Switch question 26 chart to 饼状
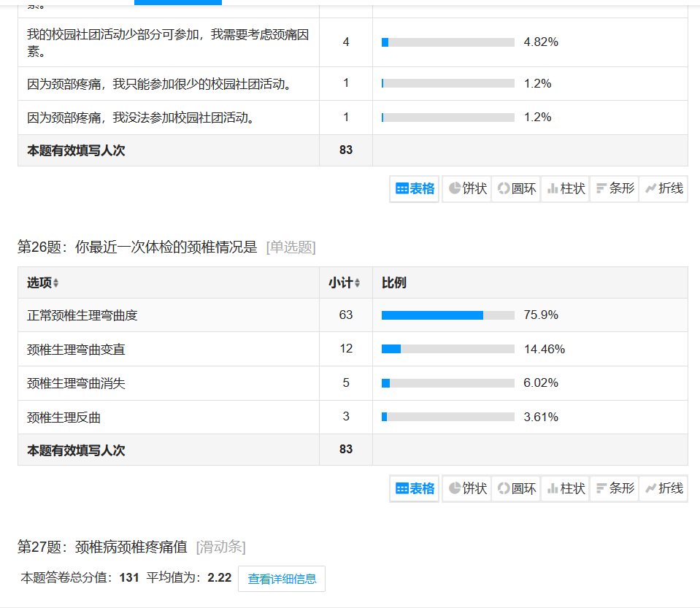Viewport: 700px width, 608px height. 467,488
